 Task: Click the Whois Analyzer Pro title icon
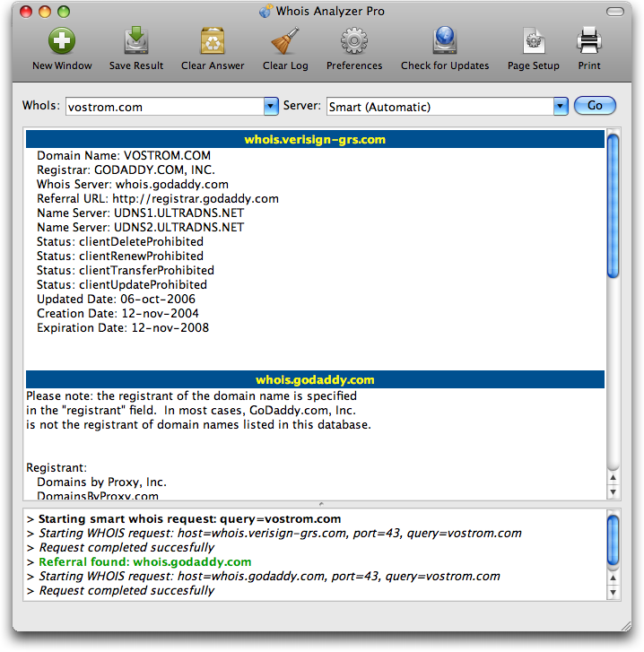[x=265, y=11]
